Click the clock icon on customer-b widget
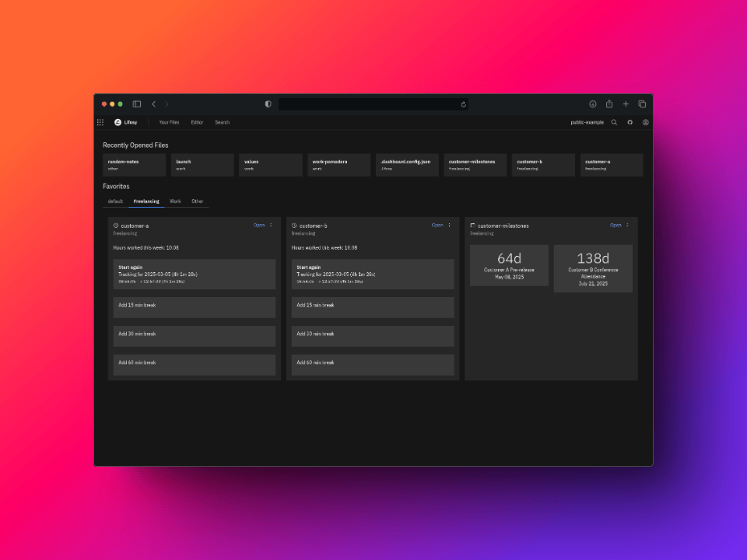Viewport: 747px width, 560px height. click(293, 226)
